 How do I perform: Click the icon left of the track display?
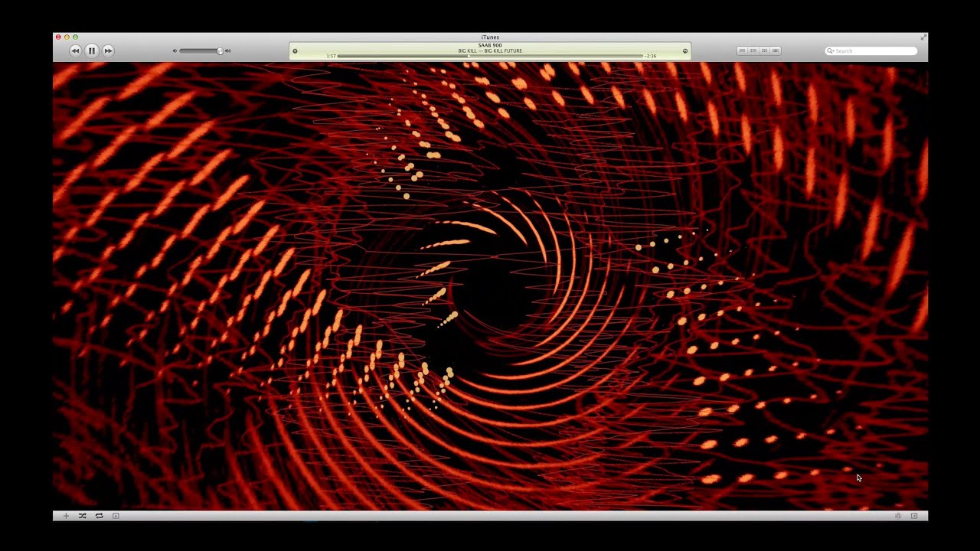(x=296, y=51)
